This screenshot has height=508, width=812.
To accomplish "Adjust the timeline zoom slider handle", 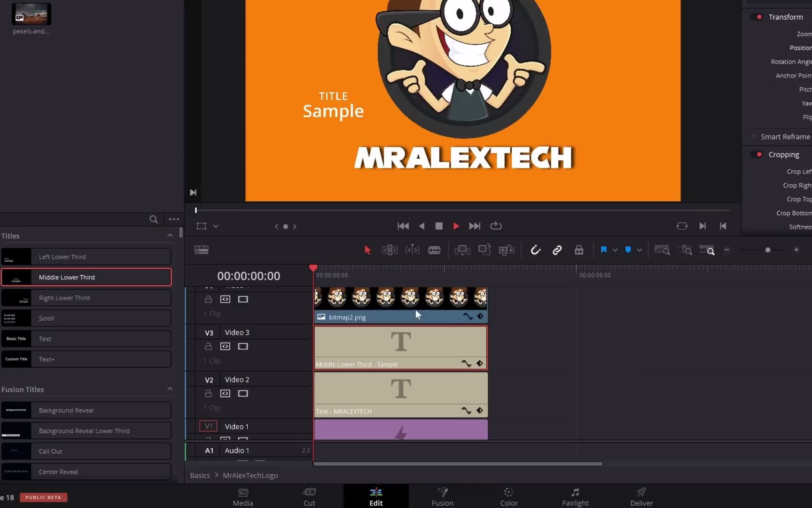I will 768,250.
